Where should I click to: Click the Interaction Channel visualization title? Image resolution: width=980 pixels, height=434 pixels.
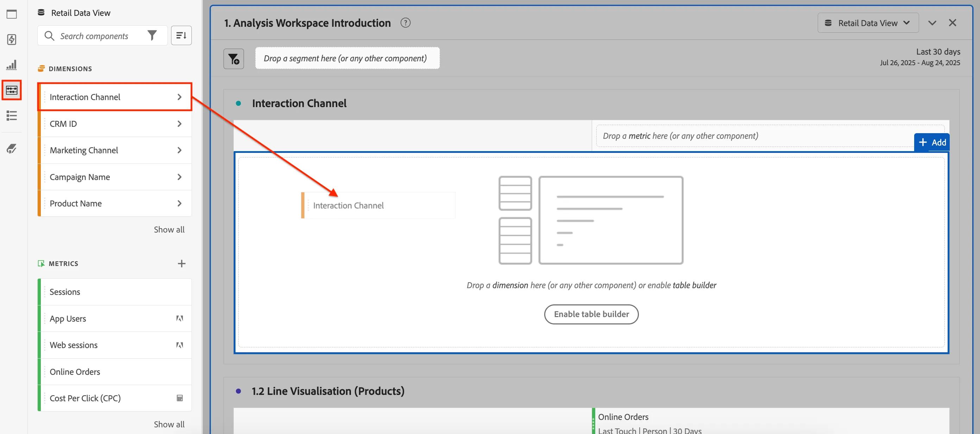[x=299, y=103]
